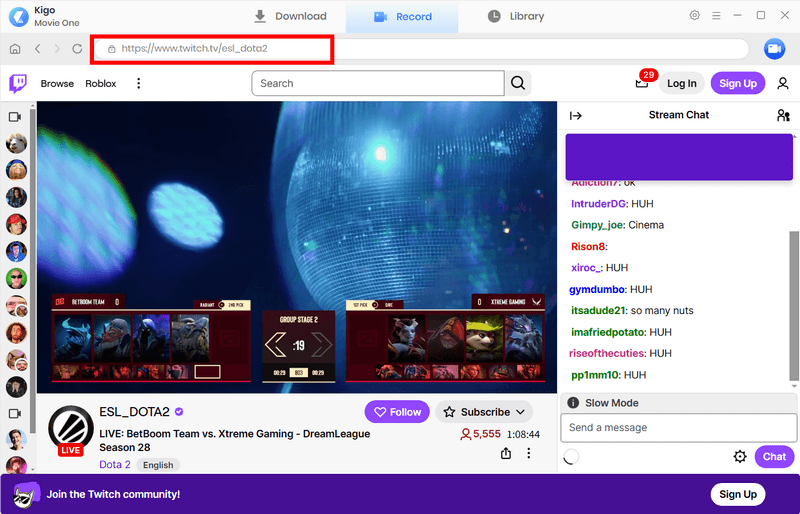Open the notifications inbox with 29 badge
This screenshot has height=514, width=800.
(x=642, y=83)
